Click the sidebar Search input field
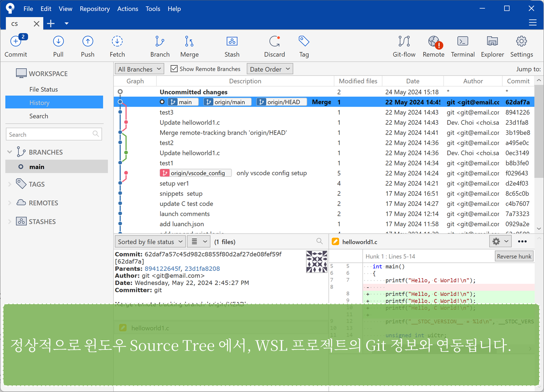 pos(54,134)
